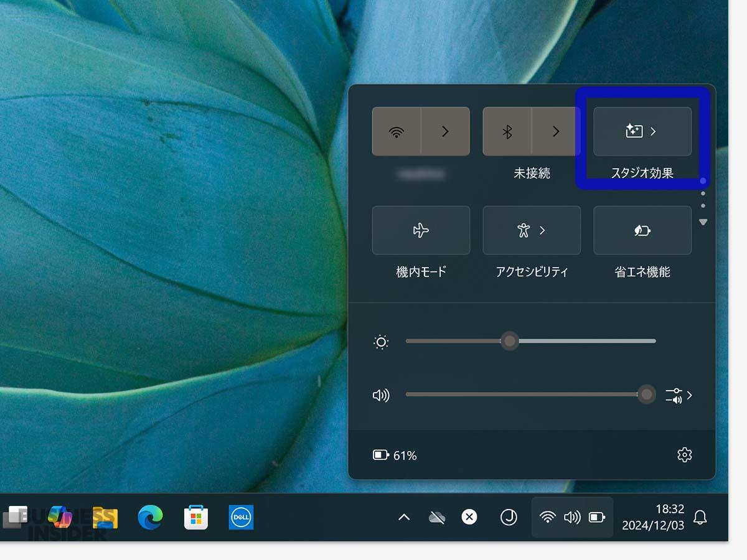Click the brightness slider handle
This screenshot has height=560, width=747.
[510, 341]
